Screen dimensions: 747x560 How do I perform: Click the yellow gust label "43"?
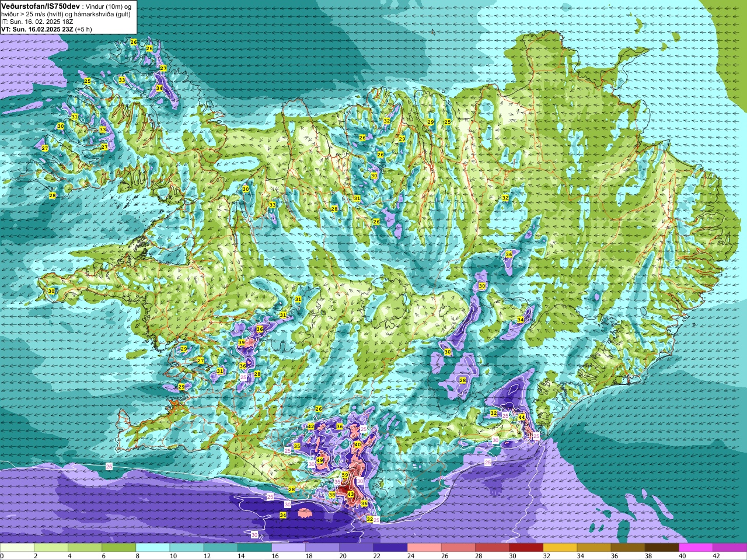pos(351,495)
